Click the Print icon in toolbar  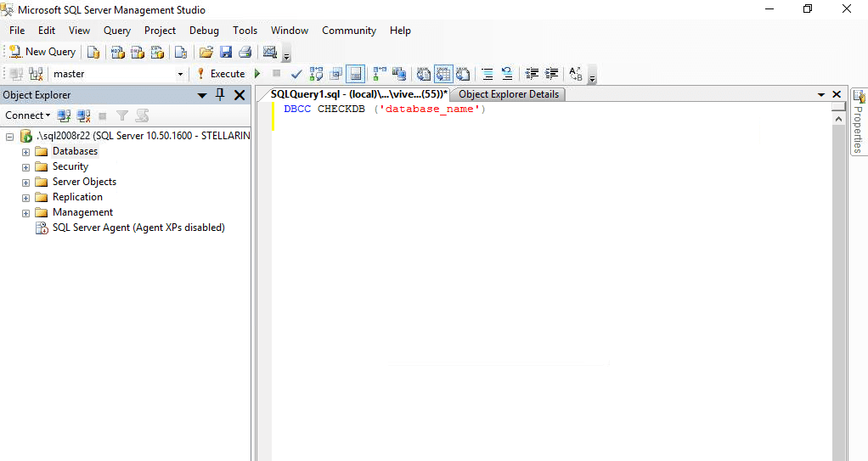(x=245, y=52)
